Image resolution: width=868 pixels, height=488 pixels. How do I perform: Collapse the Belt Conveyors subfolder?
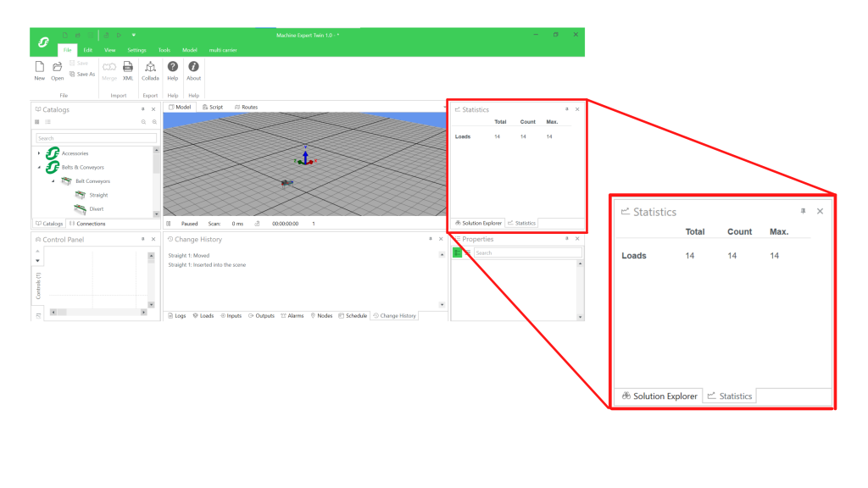coord(53,181)
